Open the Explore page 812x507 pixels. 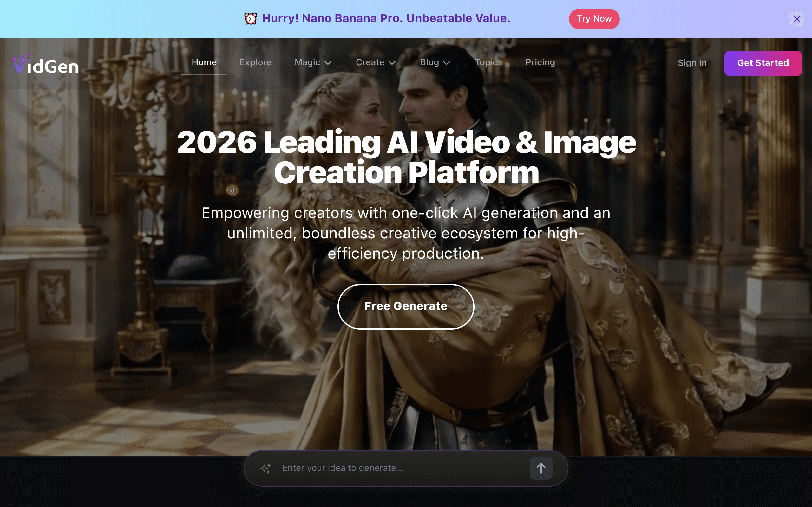pyautogui.click(x=255, y=62)
